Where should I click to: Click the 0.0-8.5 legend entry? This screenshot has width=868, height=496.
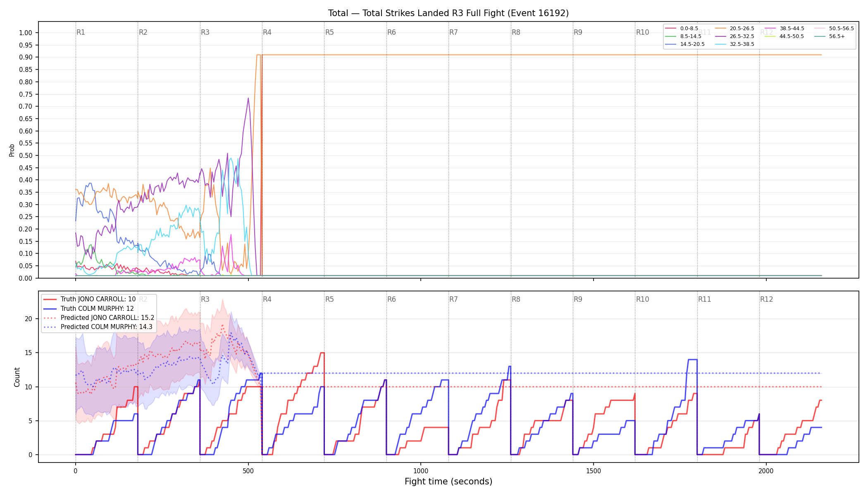tap(682, 29)
